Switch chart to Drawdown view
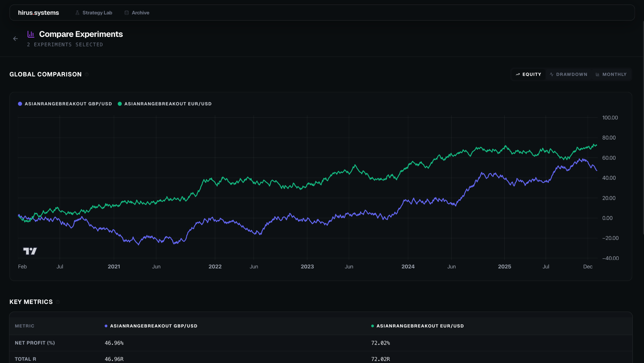This screenshot has width=644, height=363. click(x=569, y=74)
